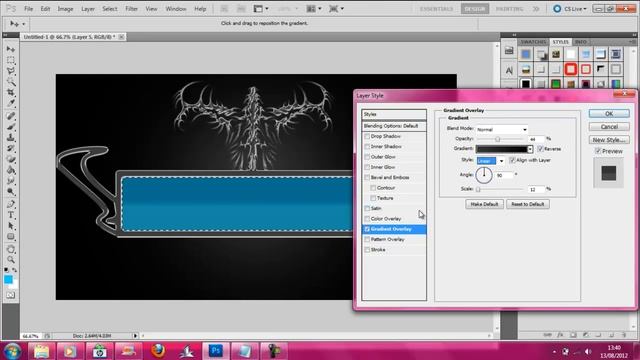Open the Layer menu
The height and width of the screenshot is (360, 640).
(x=88, y=9)
